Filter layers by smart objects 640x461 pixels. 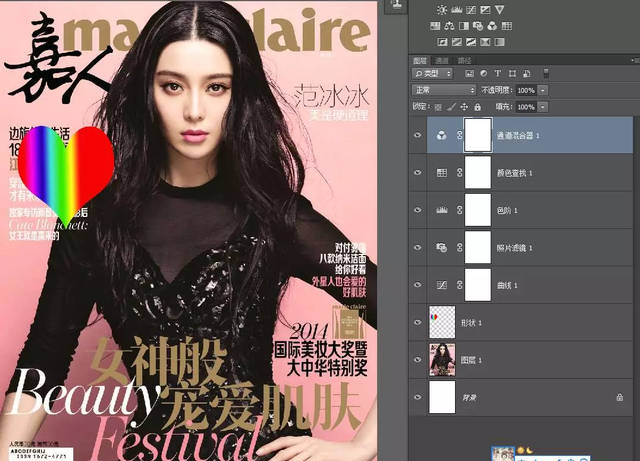pos(527,73)
